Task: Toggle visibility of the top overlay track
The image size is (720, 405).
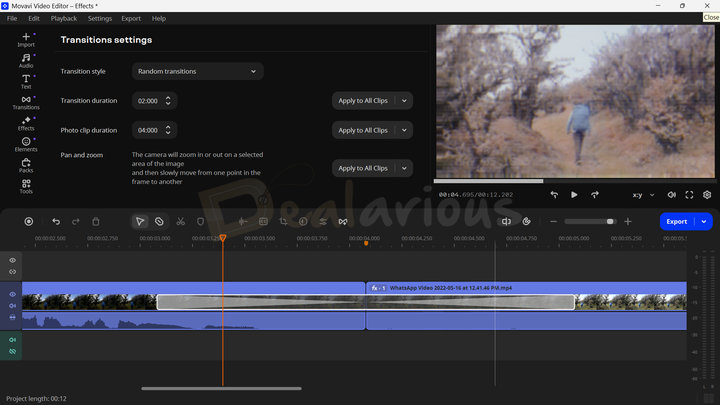Action: tap(13, 260)
